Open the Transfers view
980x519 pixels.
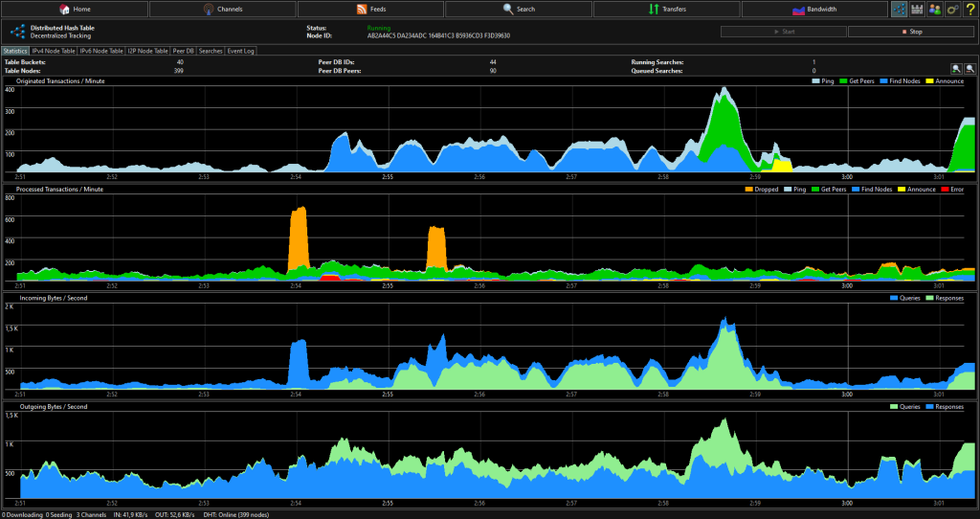click(x=667, y=9)
